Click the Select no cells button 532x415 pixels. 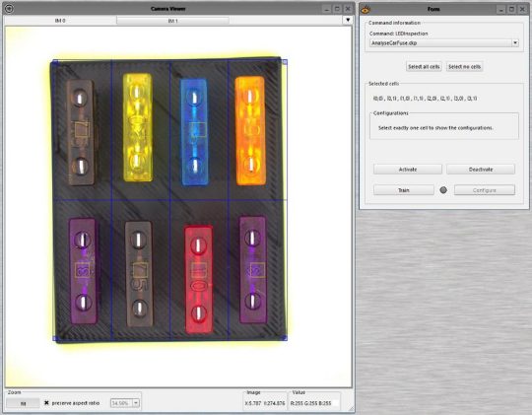pos(464,67)
